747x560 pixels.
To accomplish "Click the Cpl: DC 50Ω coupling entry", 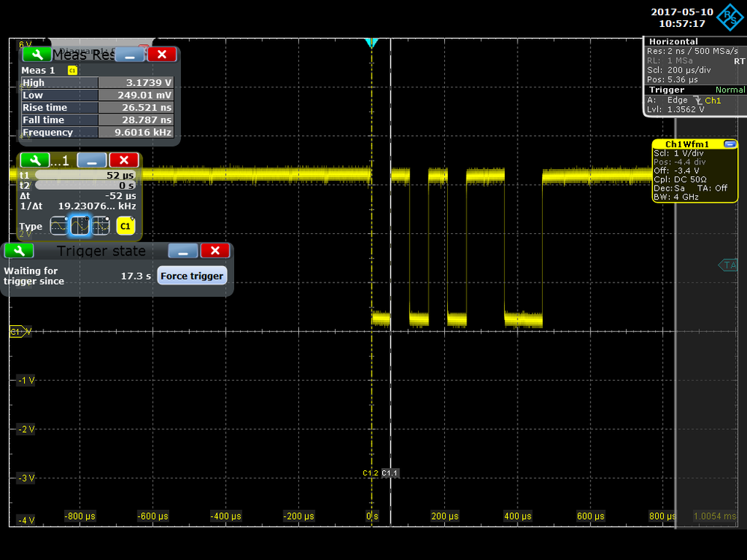I will pyautogui.click(x=680, y=179).
